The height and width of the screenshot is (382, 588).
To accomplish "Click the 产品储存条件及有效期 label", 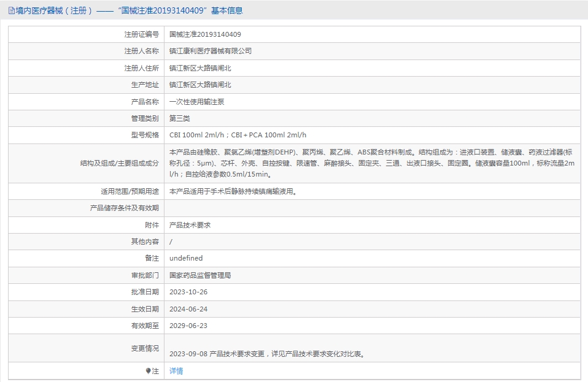I will click(x=125, y=208).
